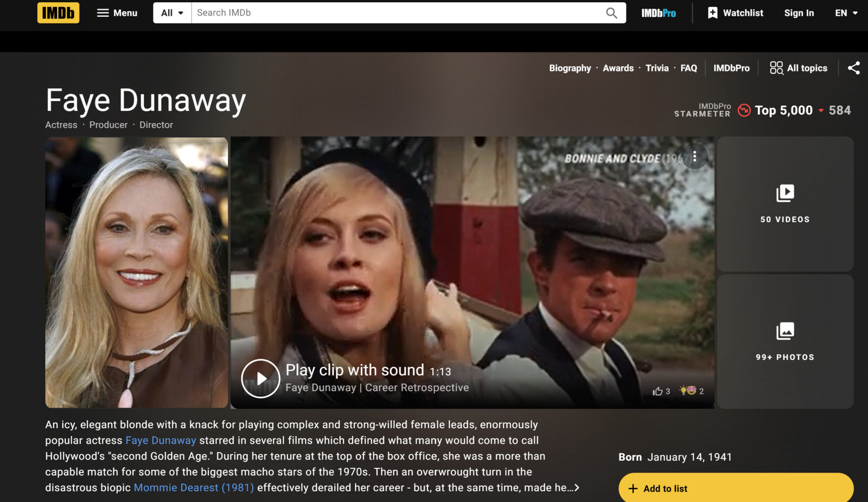
Task: Open the IMDbPro logo link in header
Action: coord(658,13)
